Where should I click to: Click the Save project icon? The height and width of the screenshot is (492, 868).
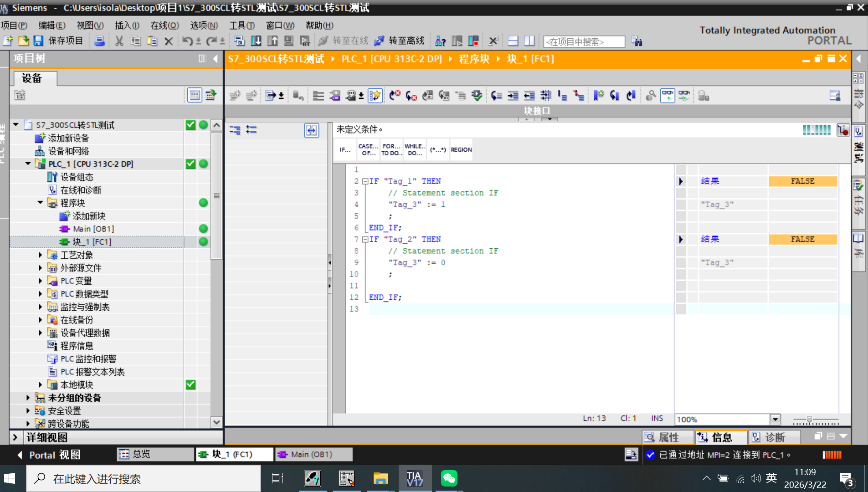(38, 41)
